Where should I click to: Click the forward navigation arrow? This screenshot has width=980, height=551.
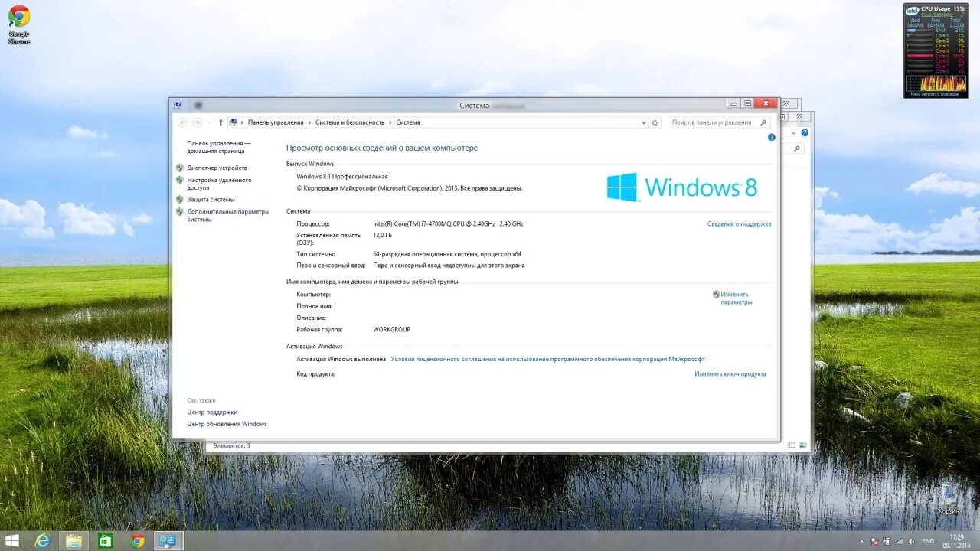click(197, 122)
